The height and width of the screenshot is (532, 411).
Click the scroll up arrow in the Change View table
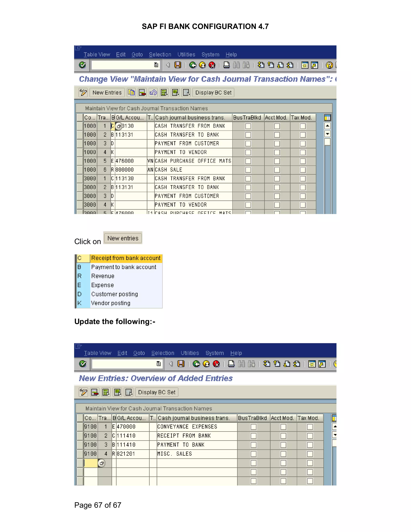(x=328, y=126)
